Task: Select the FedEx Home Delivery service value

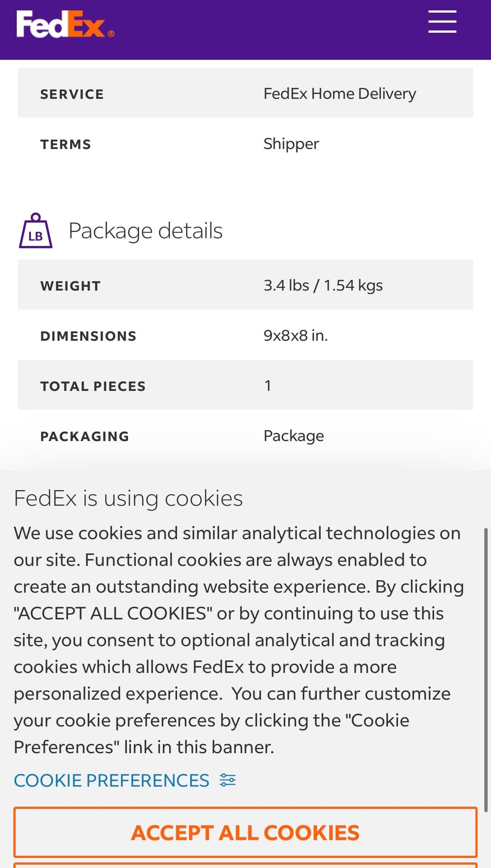Action: click(340, 94)
